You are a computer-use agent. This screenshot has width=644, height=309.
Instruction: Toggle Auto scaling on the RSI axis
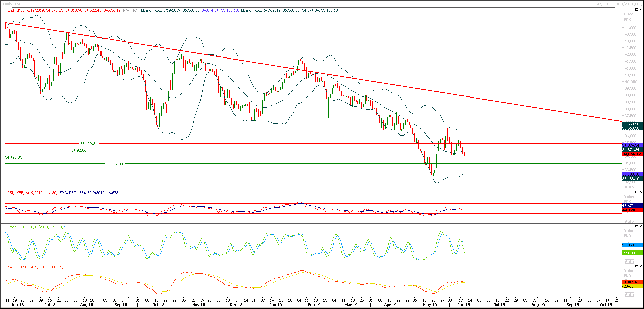coord(629,221)
